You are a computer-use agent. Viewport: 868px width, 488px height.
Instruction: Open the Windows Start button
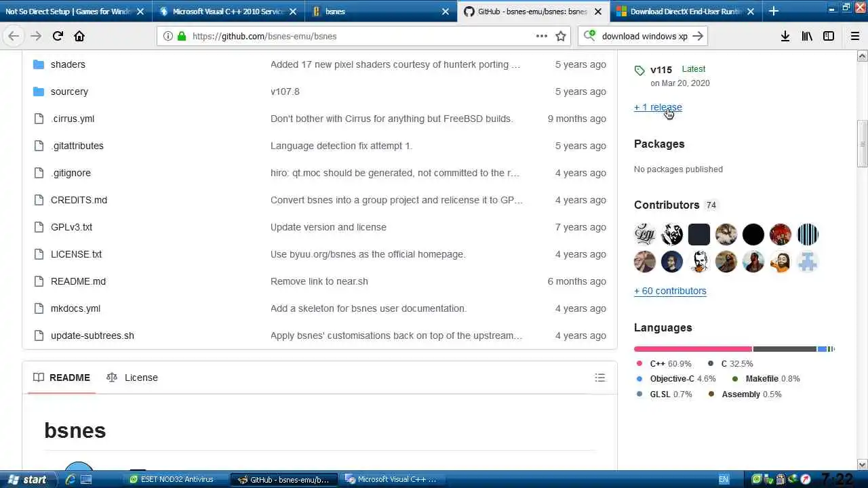pos(27,479)
